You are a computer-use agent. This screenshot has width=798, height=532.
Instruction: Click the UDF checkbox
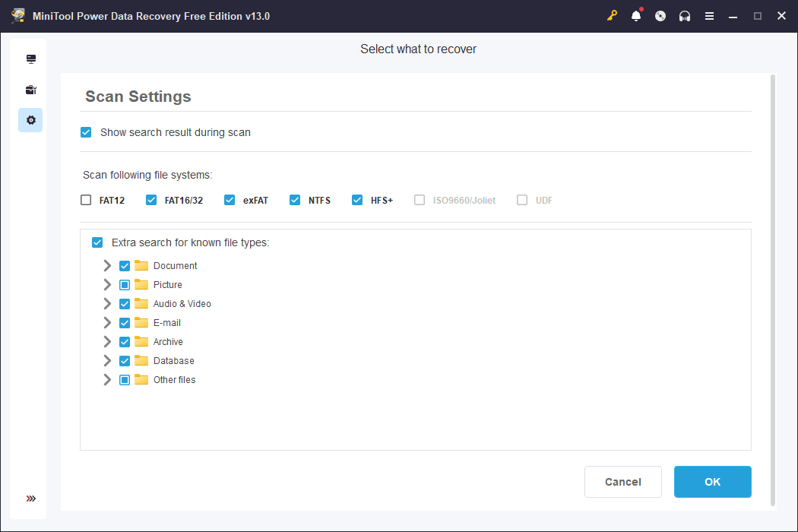click(522, 200)
